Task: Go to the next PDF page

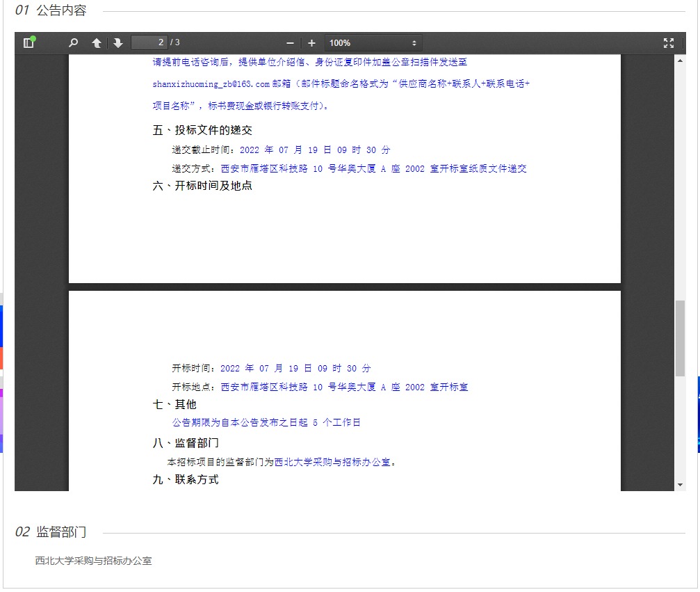Action: click(x=118, y=43)
